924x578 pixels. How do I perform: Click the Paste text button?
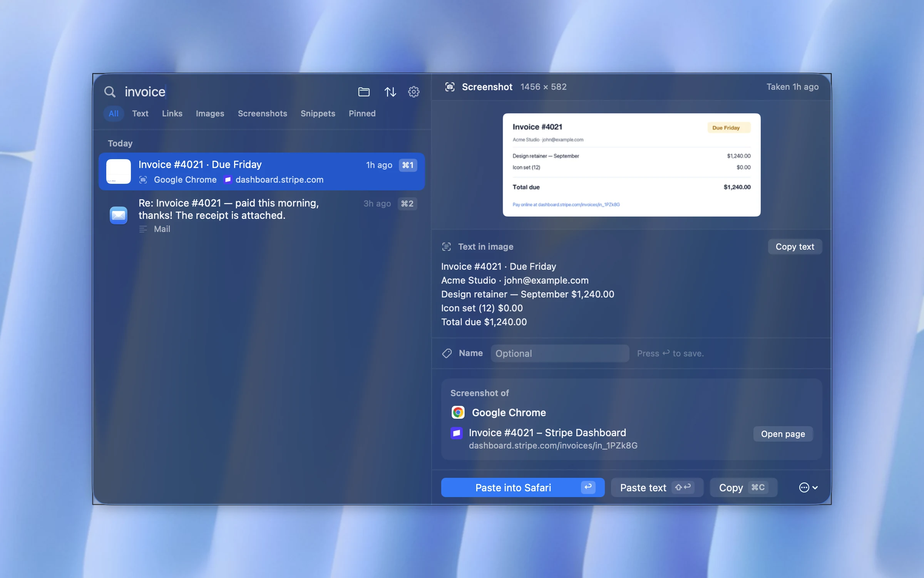(657, 487)
